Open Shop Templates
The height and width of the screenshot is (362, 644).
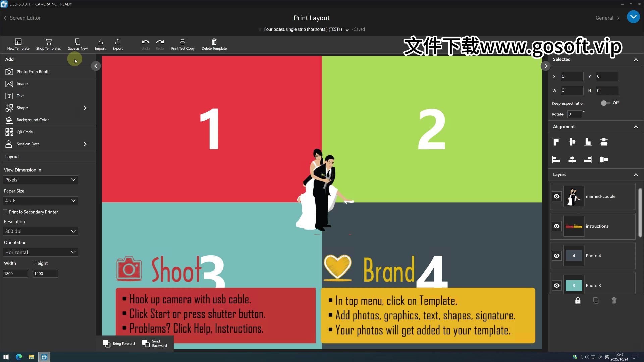[x=48, y=44]
